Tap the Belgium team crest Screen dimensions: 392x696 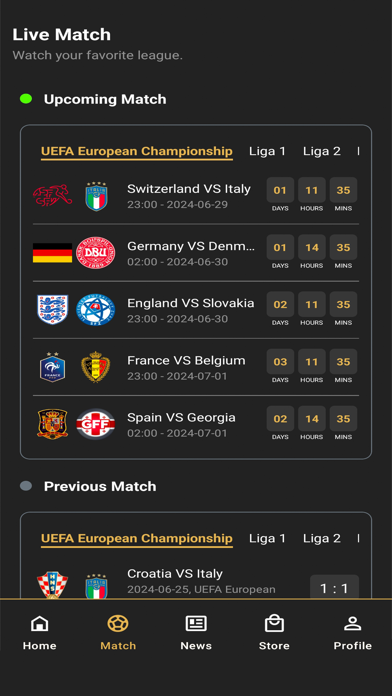pyautogui.click(x=95, y=367)
